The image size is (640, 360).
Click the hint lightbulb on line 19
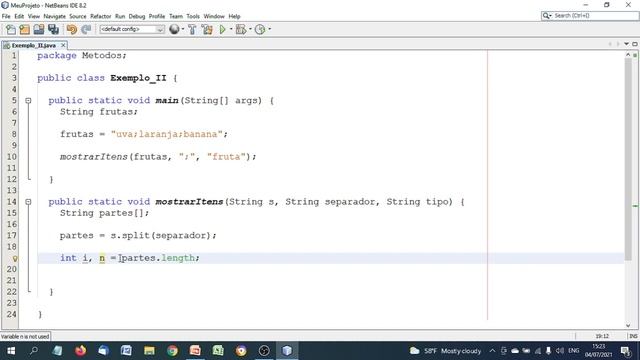click(x=15, y=258)
